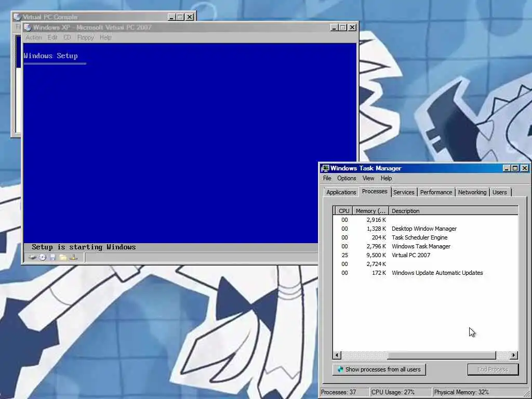
Task: Open Task Manager View menu
Action: (x=368, y=178)
